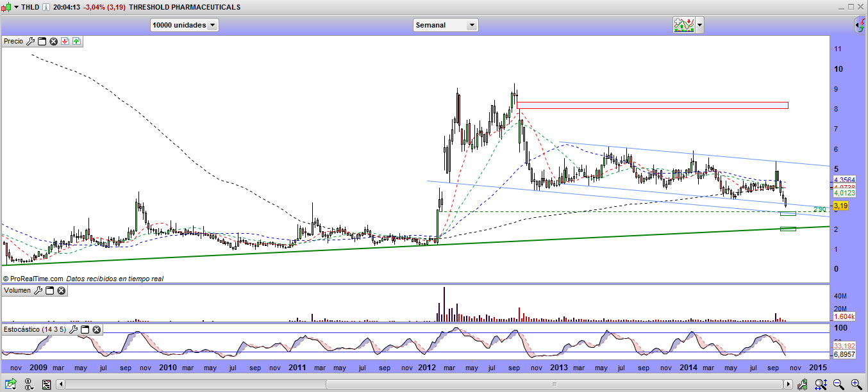868x392 pixels.
Task: Click the 2012 label on the time axis
Action: pos(427,368)
